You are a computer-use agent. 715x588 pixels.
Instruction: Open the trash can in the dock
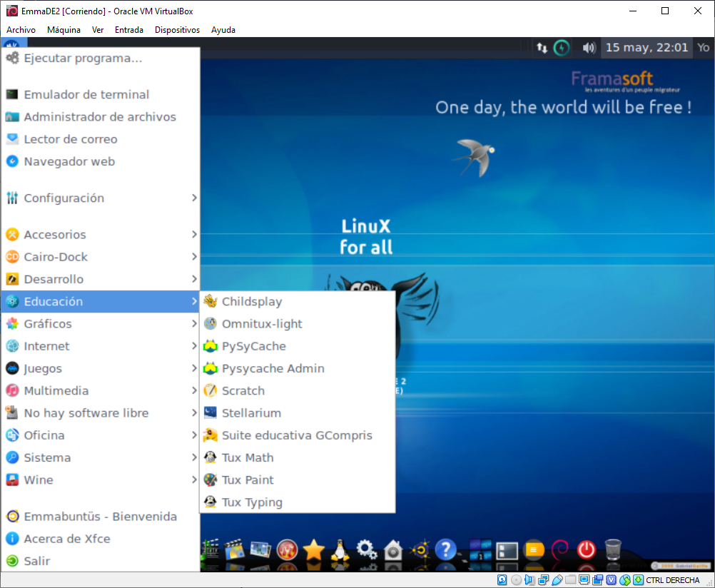click(x=612, y=549)
